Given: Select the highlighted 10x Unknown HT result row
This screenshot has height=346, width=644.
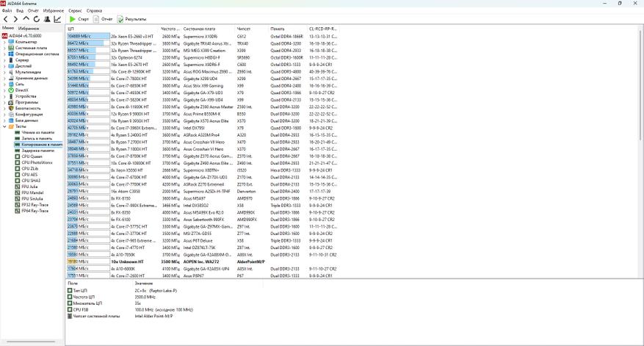Looking at the screenshot, I should [x=202, y=262].
